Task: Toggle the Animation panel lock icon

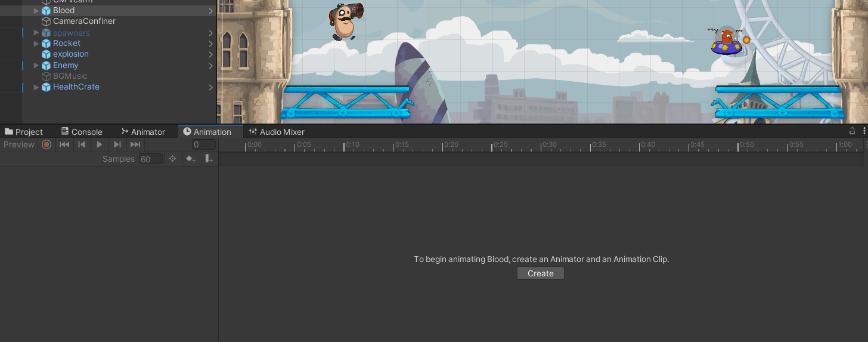Action: (x=852, y=131)
